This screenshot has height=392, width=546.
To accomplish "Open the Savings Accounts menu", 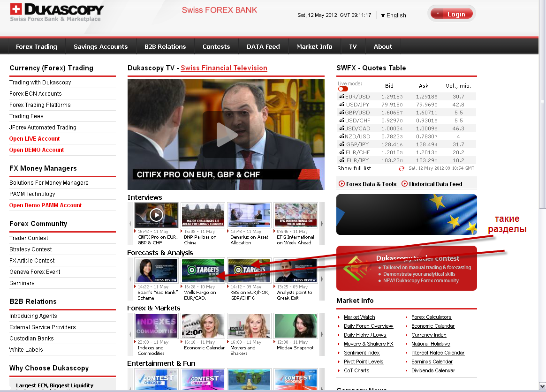I will [101, 46].
